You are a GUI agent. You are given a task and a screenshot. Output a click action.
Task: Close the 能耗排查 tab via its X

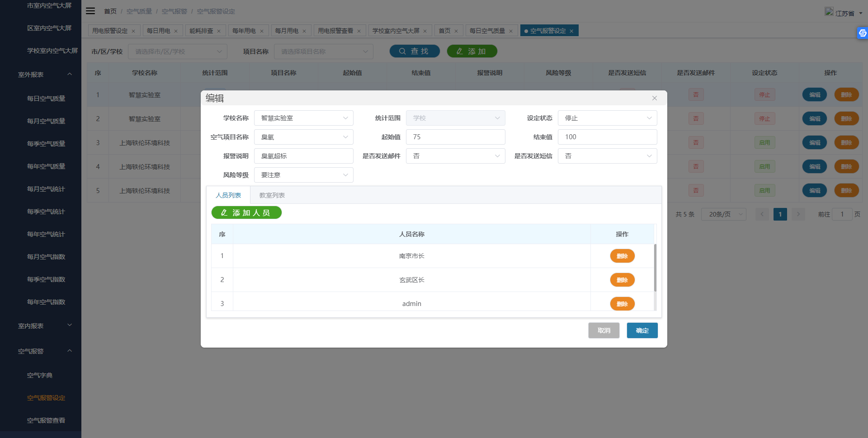pyautogui.click(x=219, y=31)
